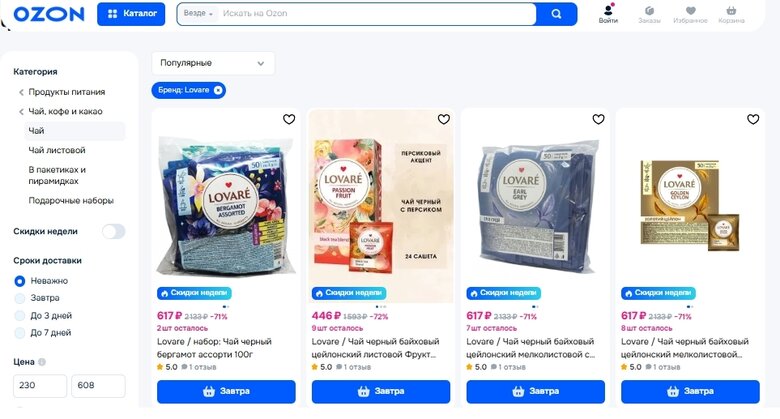Favorite the Passion Fruit tea heart

444,119
